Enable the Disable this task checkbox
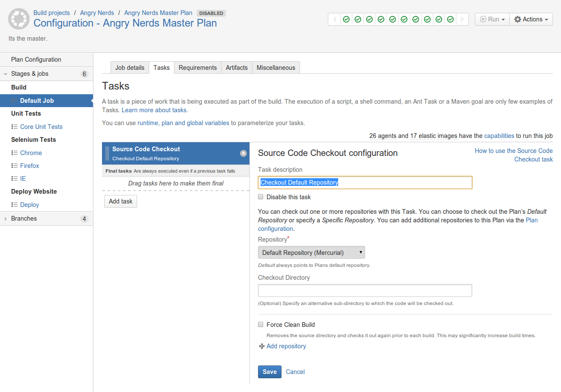The image size is (561, 392). coord(261,197)
